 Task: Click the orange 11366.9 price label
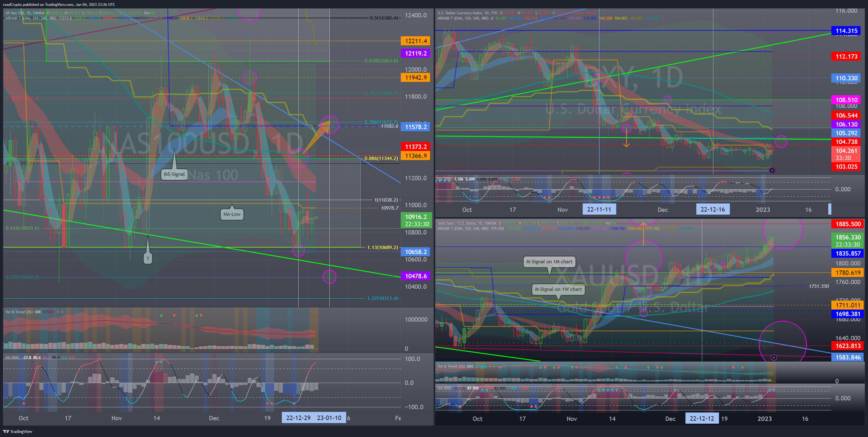[x=415, y=156]
